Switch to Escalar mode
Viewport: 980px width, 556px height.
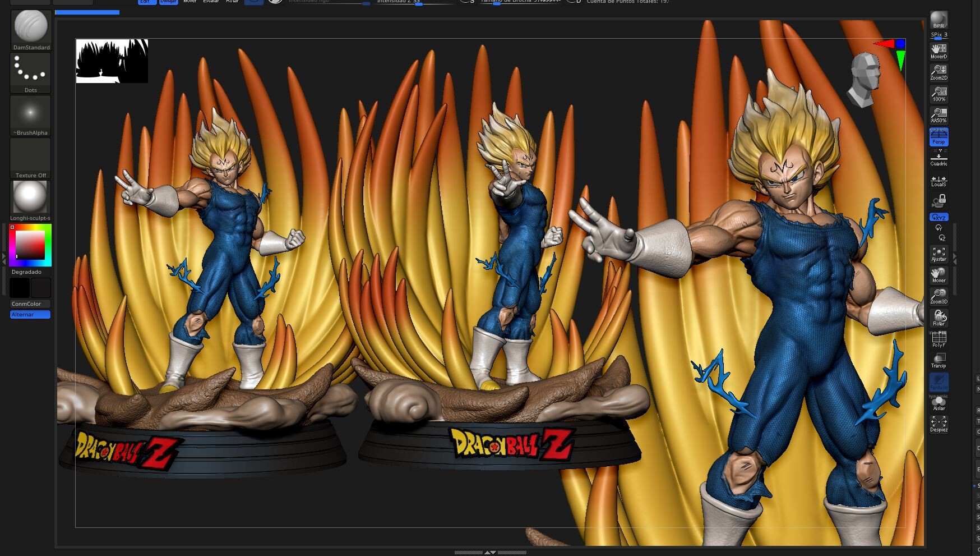(x=211, y=2)
